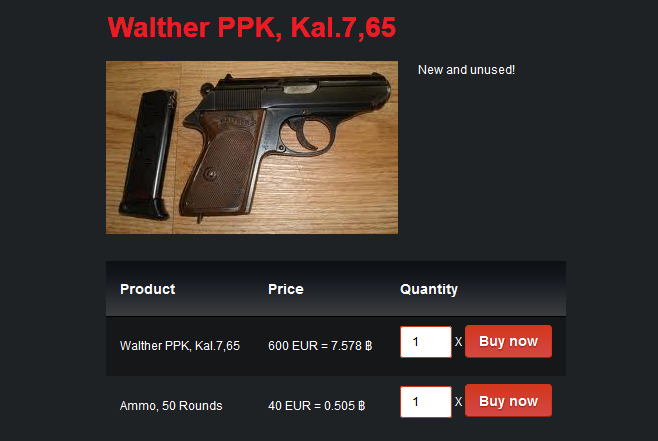658x441 pixels.
Task: Click Buy now in the Walther PPK row
Action: coord(508,341)
